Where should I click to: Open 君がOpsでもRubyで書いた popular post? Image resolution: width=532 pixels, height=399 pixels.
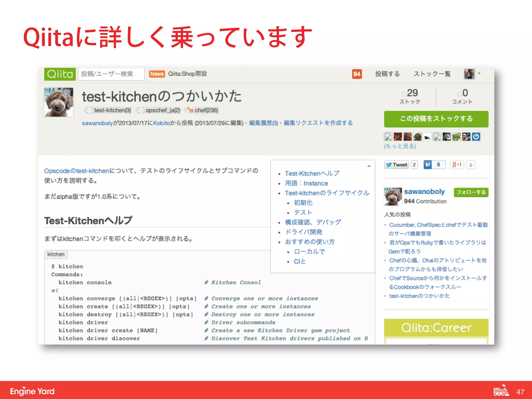(438, 247)
